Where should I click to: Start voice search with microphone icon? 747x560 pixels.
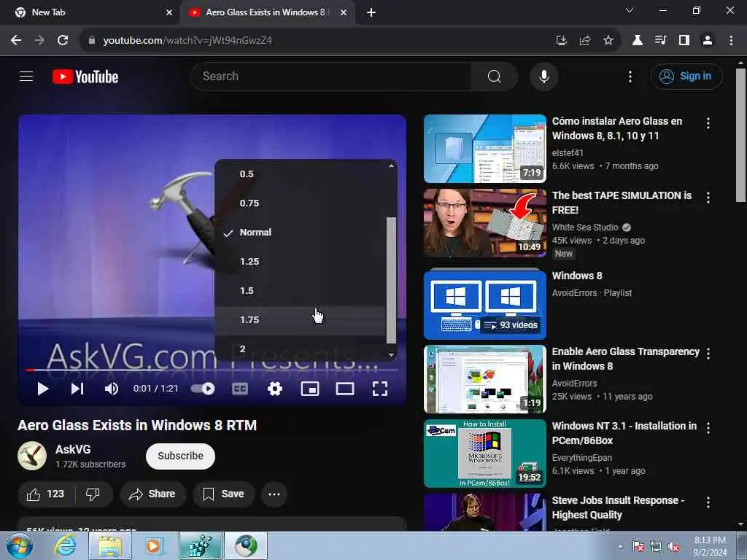pyautogui.click(x=543, y=76)
